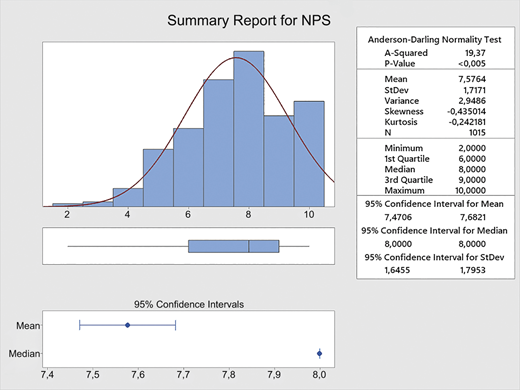Click the Summary Report for NPS title
Screen dimensions: 520x390
[x=249, y=21]
